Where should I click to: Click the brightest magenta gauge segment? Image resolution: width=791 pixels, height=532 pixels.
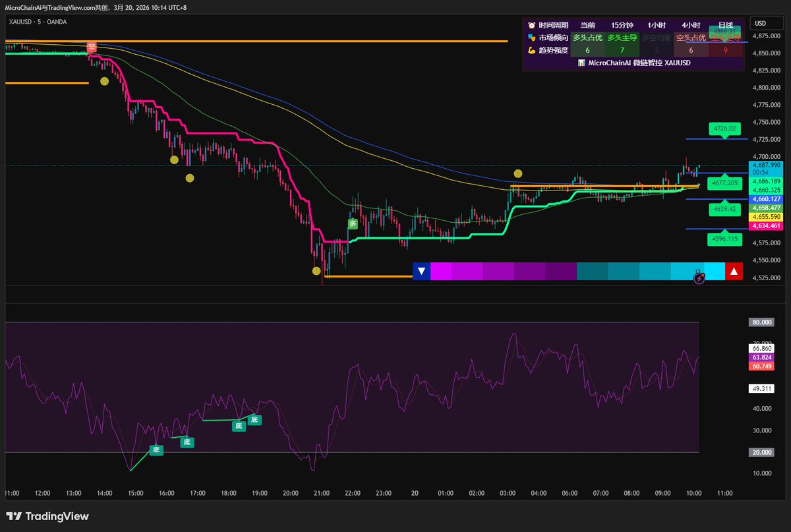tap(441, 271)
